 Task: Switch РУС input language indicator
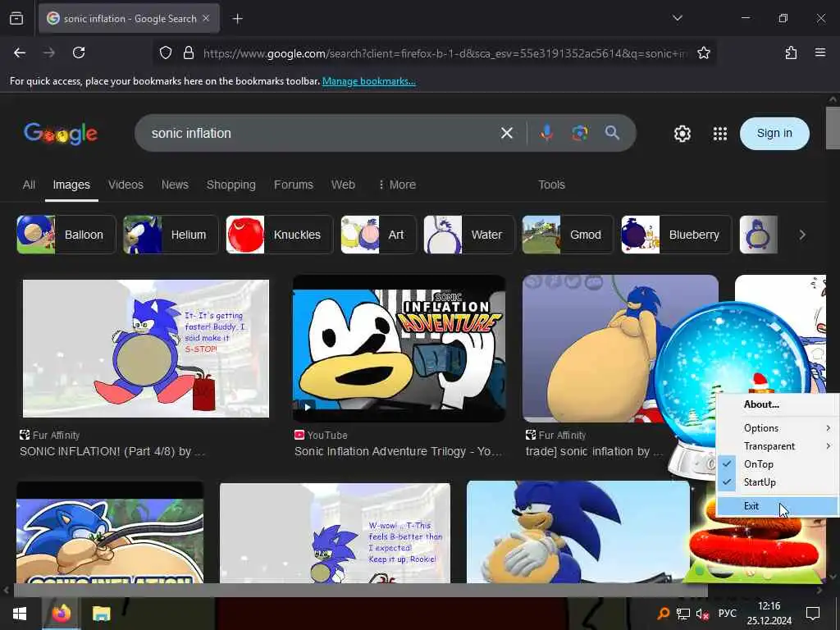[727, 614]
